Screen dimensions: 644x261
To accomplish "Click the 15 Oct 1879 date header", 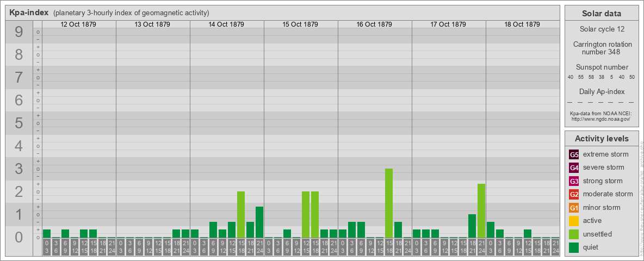I will pyautogui.click(x=300, y=24).
